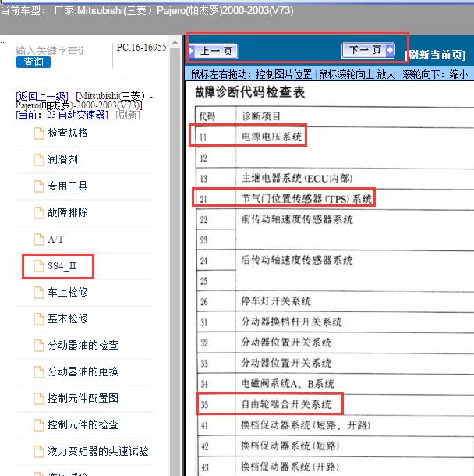Open the 液力变矩器的失速试验 item
Screen dimensions: 474x476
pyautogui.click(x=98, y=451)
